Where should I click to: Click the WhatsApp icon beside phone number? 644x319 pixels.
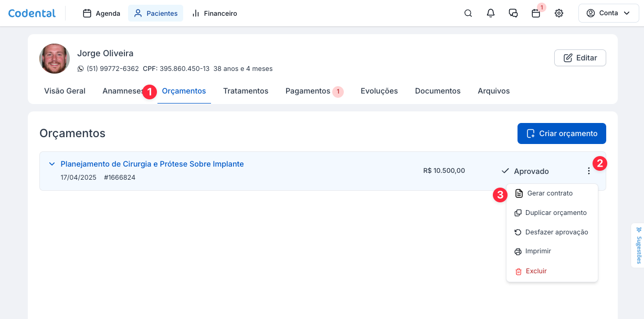[x=80, y=69]
